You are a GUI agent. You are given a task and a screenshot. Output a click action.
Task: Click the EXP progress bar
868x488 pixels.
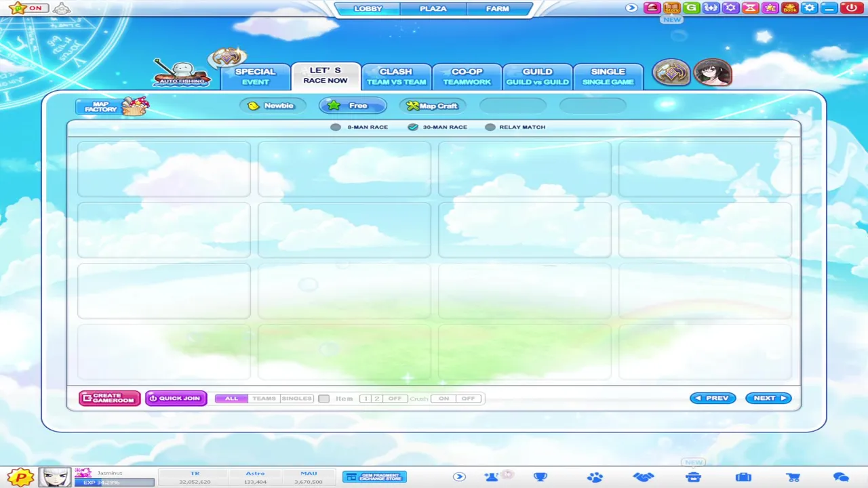[115, 483]
